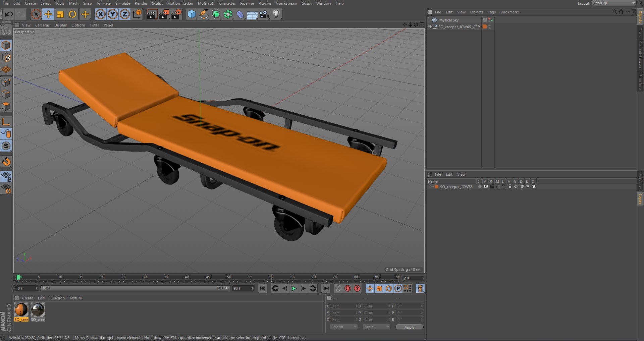
Task: Open the viewport Cameras menu
Action: tap(42, 25)
